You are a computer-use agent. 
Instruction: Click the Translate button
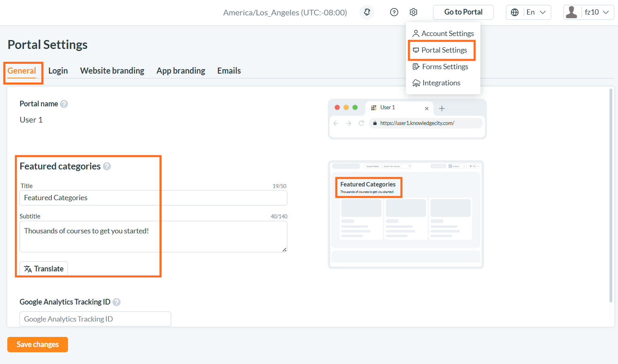tap(44, 269)
